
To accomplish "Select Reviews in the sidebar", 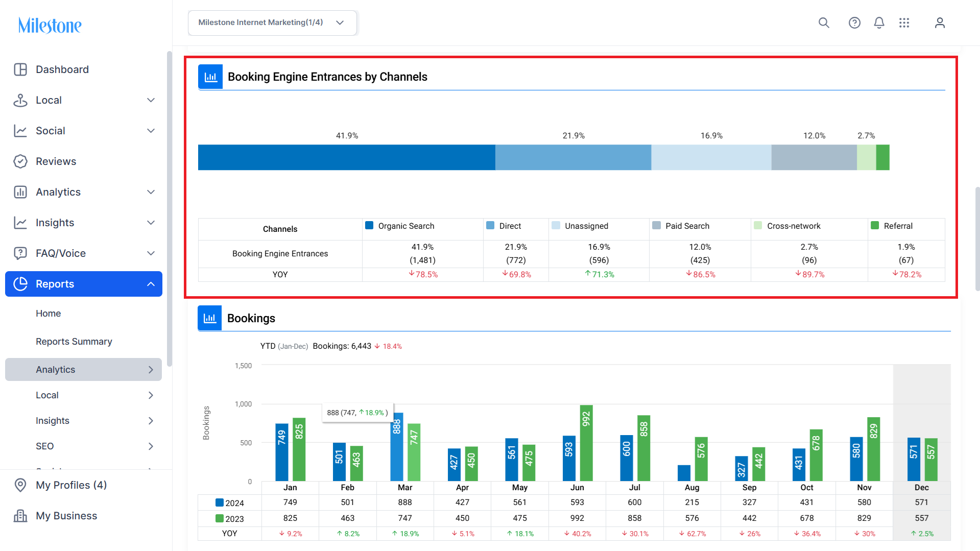I will point(84,161).
